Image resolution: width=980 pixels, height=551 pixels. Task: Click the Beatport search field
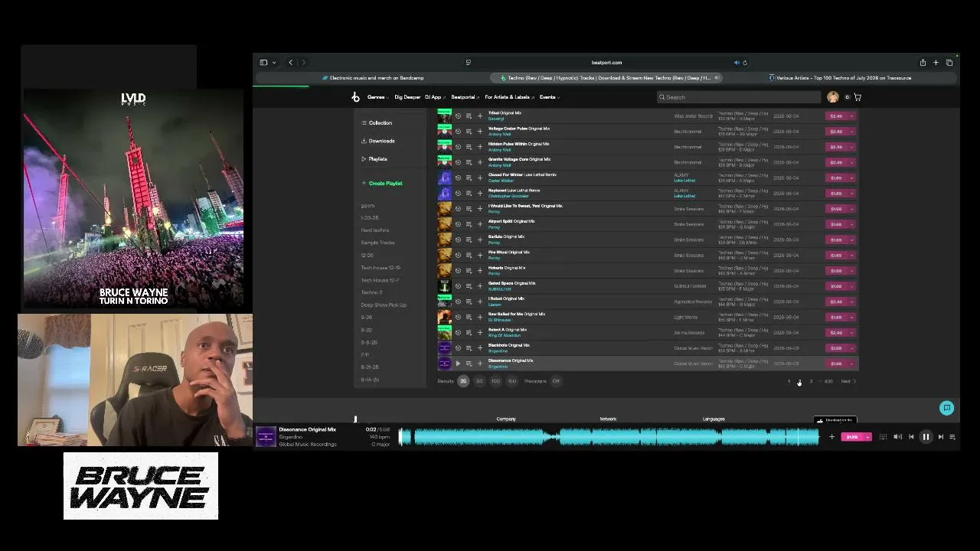738,97
